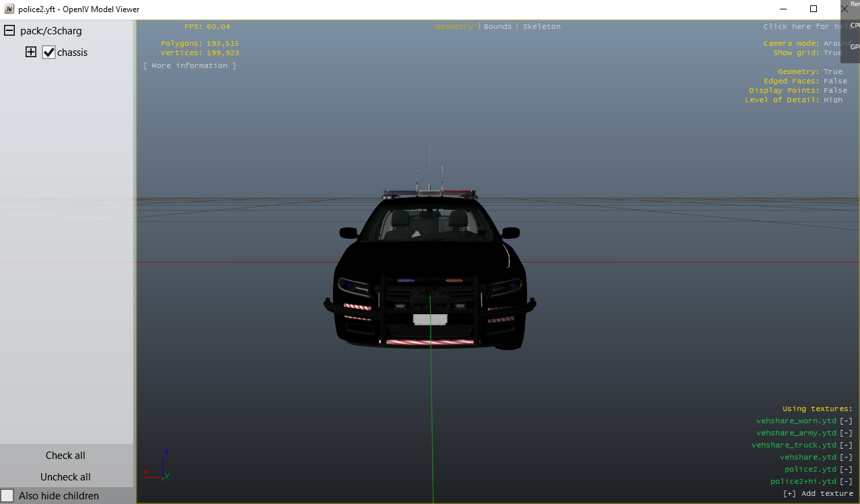The width and height of the screenshot is (860, 504).
Task: Collapse the pack:/c3charg tree node
Action: pos(9,31)
